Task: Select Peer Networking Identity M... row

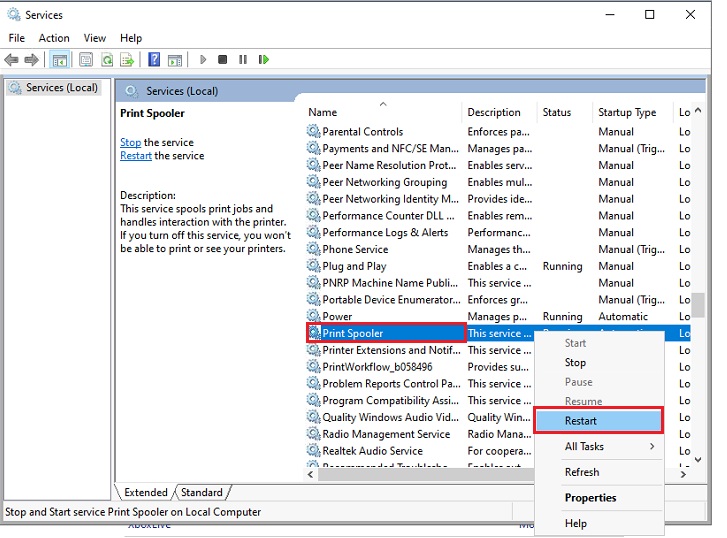Action: pos(498,199)
